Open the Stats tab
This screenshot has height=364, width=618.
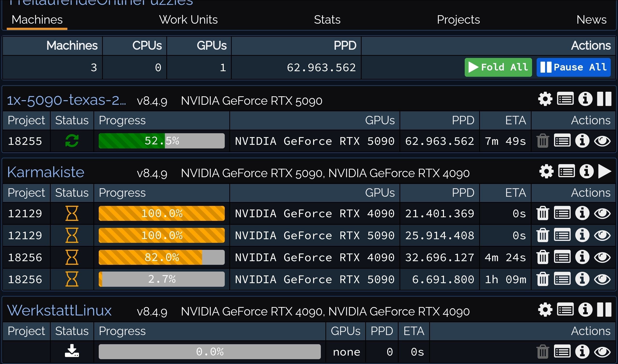pyautogui.click(x=327, y=20)
